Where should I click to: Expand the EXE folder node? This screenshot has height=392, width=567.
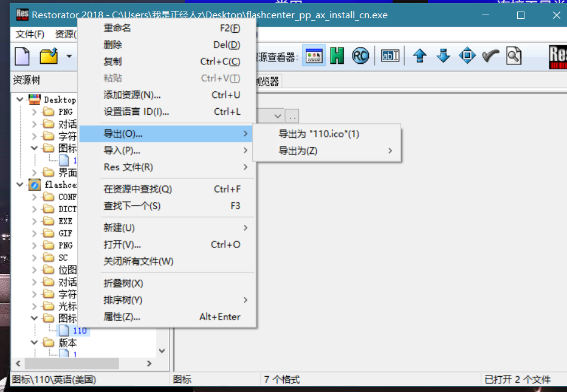[35, 221]
